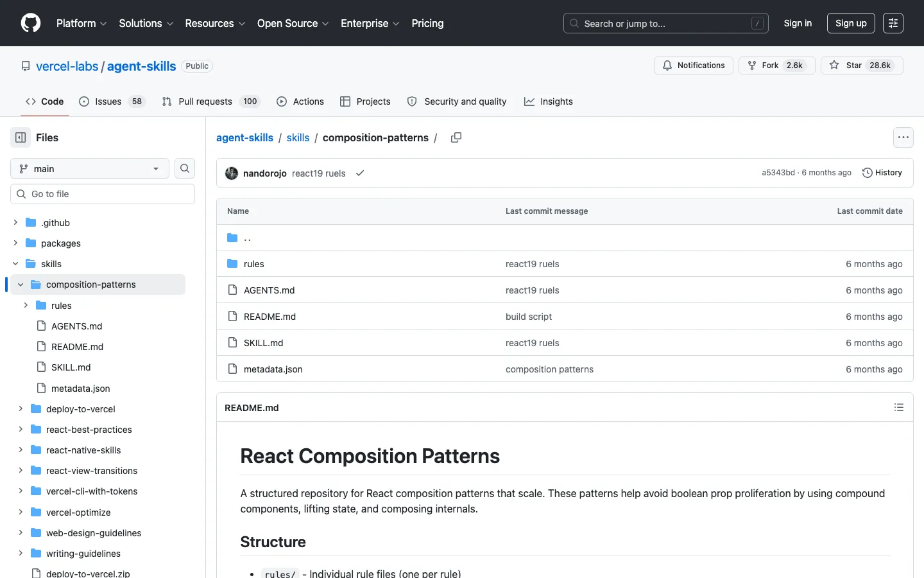Open the Security and quality tab
Image resolution: width=924 pixels, height=578 pixels.
457,101
